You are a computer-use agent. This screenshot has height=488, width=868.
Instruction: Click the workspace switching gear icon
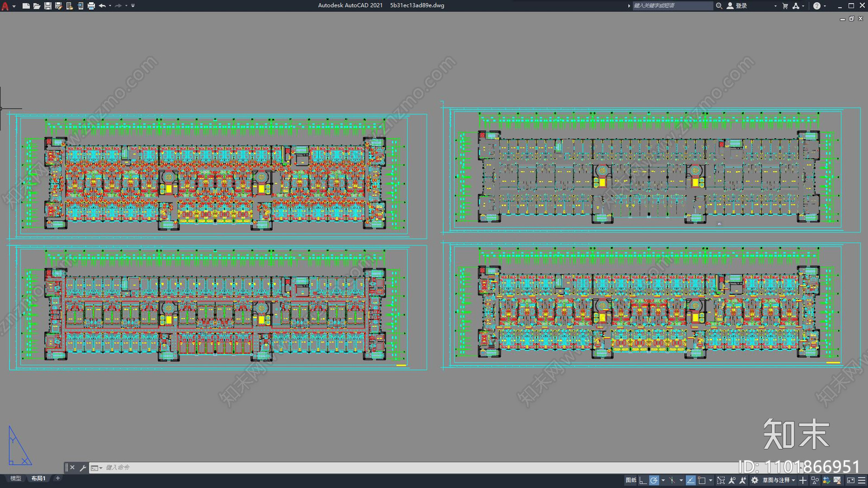click(755, 480)
